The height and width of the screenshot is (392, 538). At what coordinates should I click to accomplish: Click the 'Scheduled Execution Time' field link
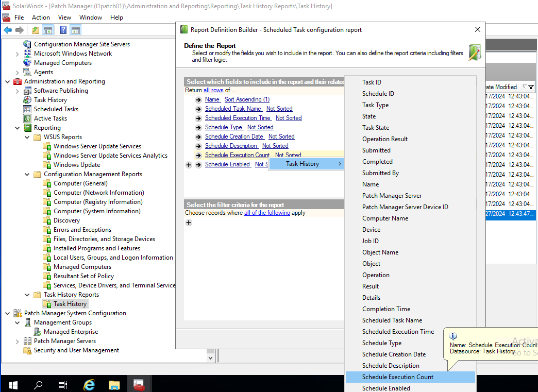(238, 117)
